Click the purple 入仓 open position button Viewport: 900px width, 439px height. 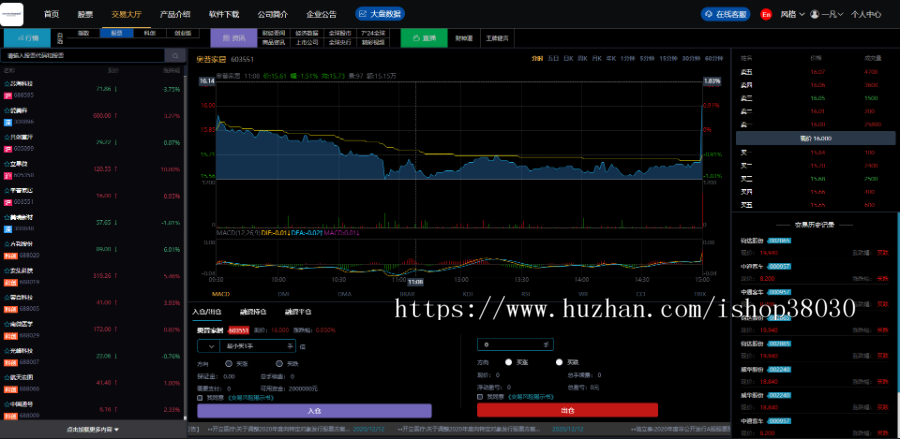tap(314, 411)
